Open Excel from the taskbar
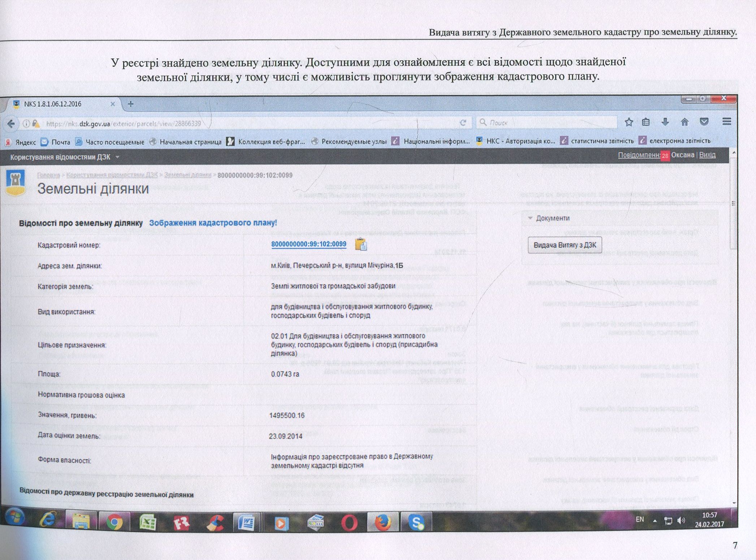Screen dimensions: 756x560 147,522
